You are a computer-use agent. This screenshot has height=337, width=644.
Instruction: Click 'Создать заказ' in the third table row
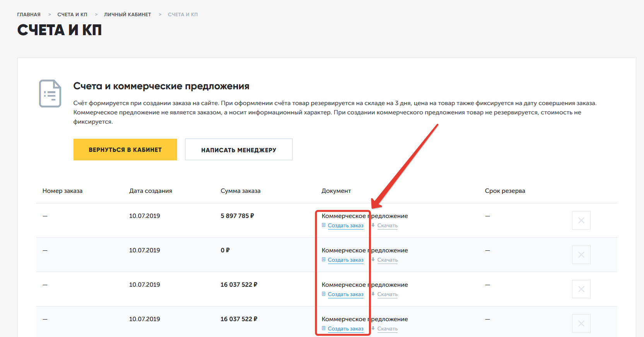tap(345, 294)
